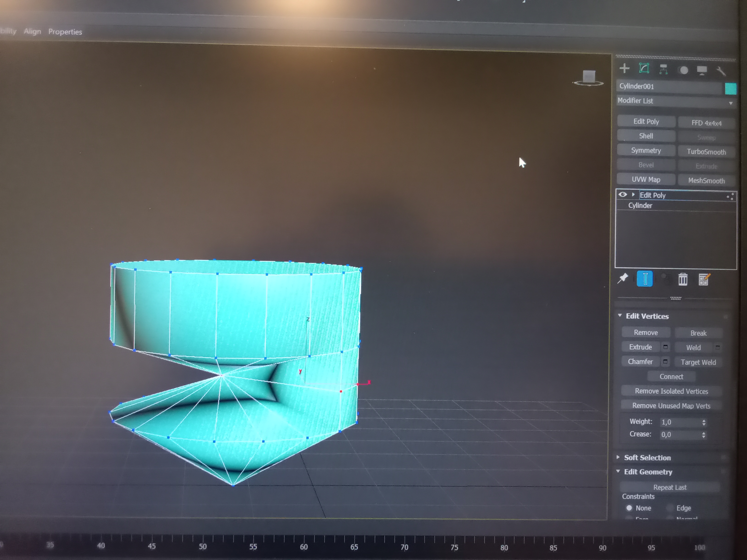Open the Hierarchy panel icon
The image size is (747, 560).
[x=664, y=69]
